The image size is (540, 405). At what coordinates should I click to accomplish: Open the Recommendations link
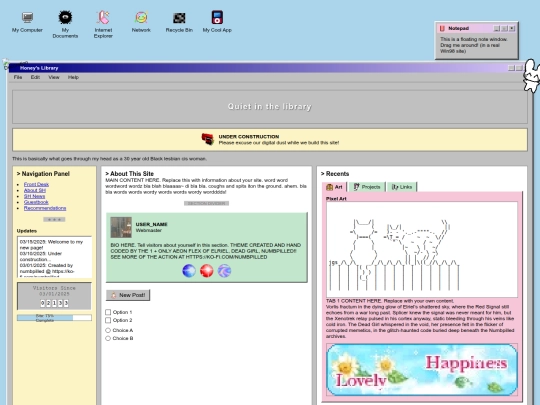pyautogui.click(x=45, y=208)
